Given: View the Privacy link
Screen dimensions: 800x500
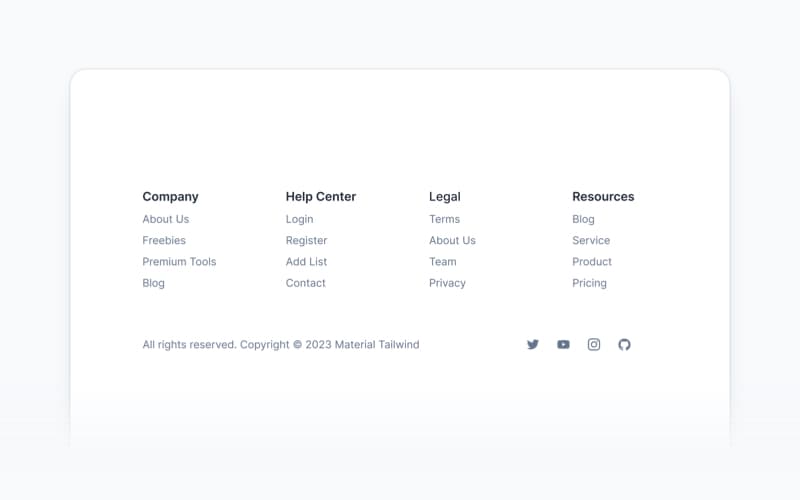Looking at the screenshot, I should [x=447, y=283].
